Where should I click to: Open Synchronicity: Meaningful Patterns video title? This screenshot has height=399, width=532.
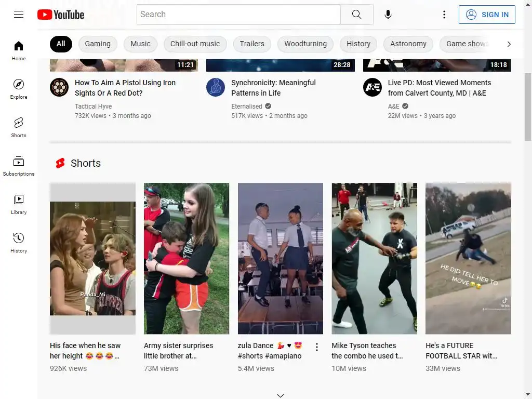[x=273, y=88]
